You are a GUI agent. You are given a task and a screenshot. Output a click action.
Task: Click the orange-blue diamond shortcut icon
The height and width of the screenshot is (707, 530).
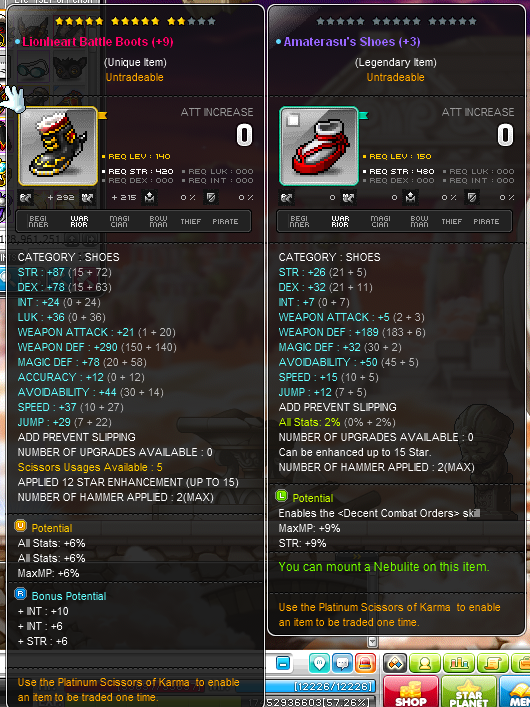395,663
